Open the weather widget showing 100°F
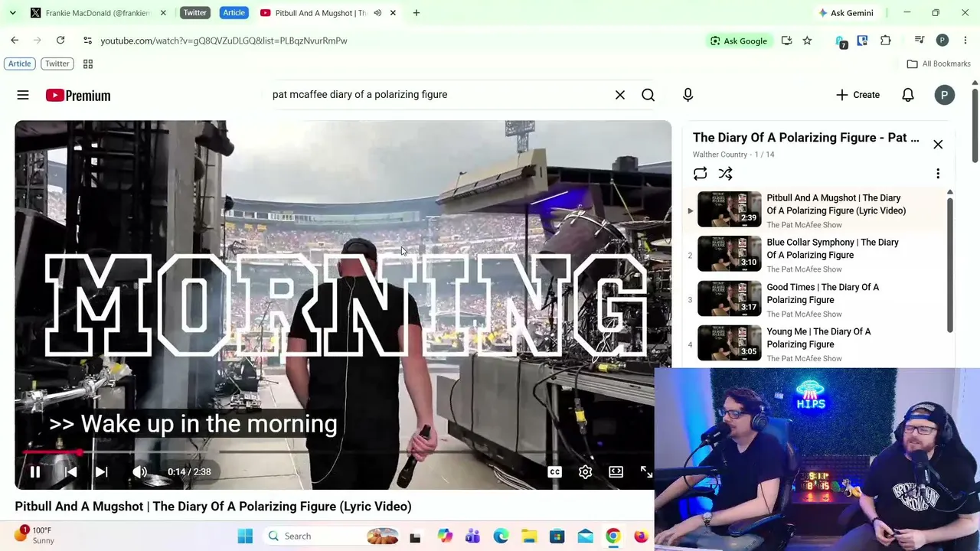Viewport: 980px width, 551px height. click(x=34, y=536)
